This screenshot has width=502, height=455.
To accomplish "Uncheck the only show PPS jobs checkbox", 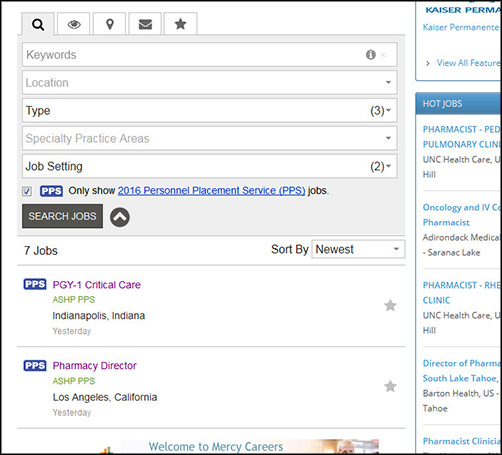I will [27, 191].
